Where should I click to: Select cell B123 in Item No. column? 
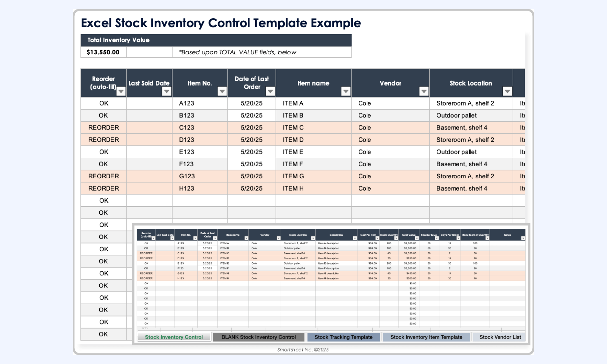coord(200,115)
